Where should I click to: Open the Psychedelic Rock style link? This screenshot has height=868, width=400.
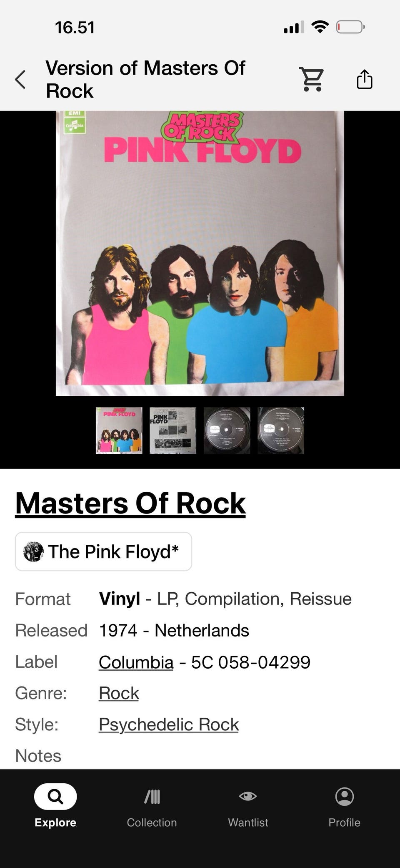pos(169,725)
